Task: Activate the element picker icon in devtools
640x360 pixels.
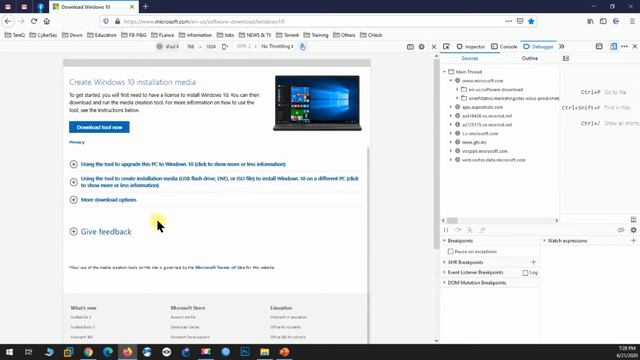Action: (446, 47)
